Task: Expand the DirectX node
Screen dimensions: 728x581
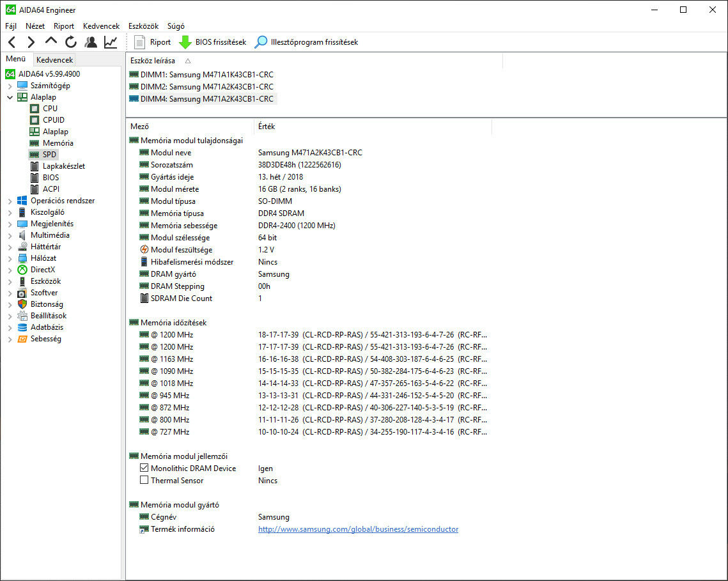Action: pyautogui.click(x=10, y=270)
